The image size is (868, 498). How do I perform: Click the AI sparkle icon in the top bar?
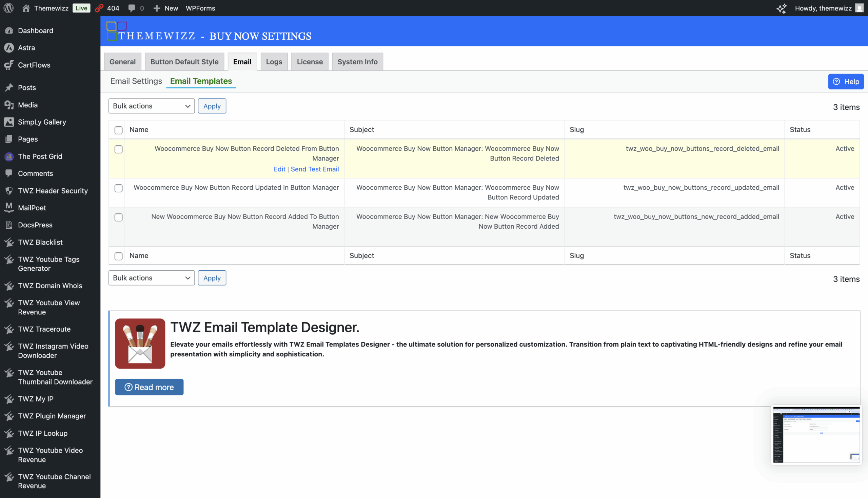pyautogui.click(x=781, y=8)
